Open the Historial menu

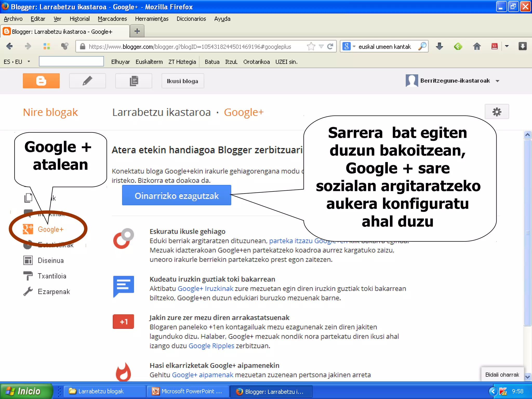(79, 19)
